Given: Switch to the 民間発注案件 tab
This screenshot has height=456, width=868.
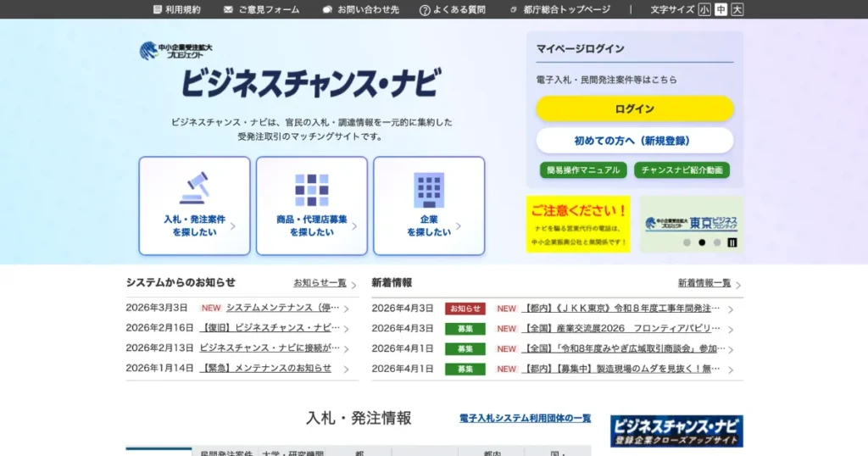Looking at the screenshot, I should coord(225,453).
